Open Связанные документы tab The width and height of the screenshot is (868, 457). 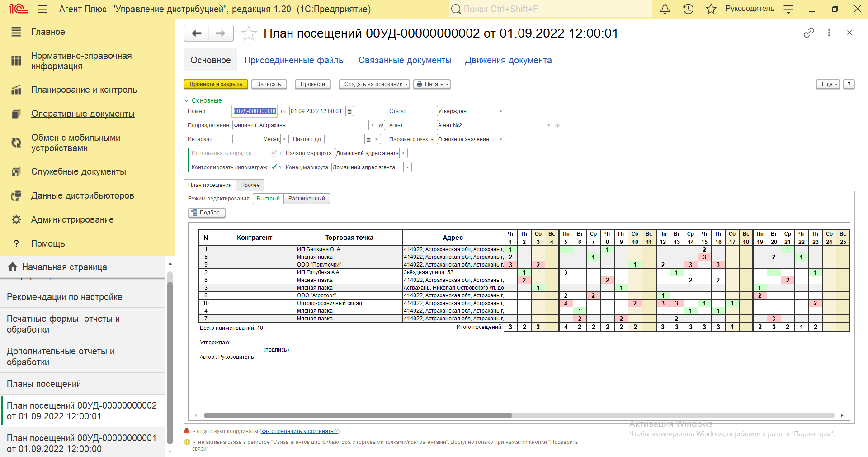[405, 60]
